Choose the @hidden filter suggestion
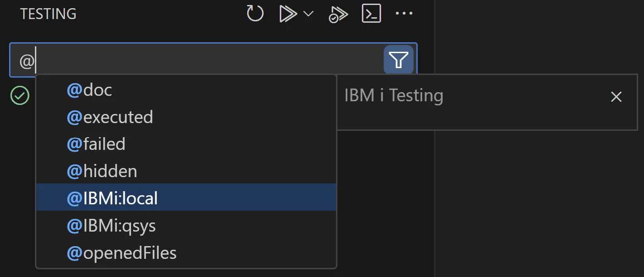This screenshot has height=277, width=644. click(186, 171)
